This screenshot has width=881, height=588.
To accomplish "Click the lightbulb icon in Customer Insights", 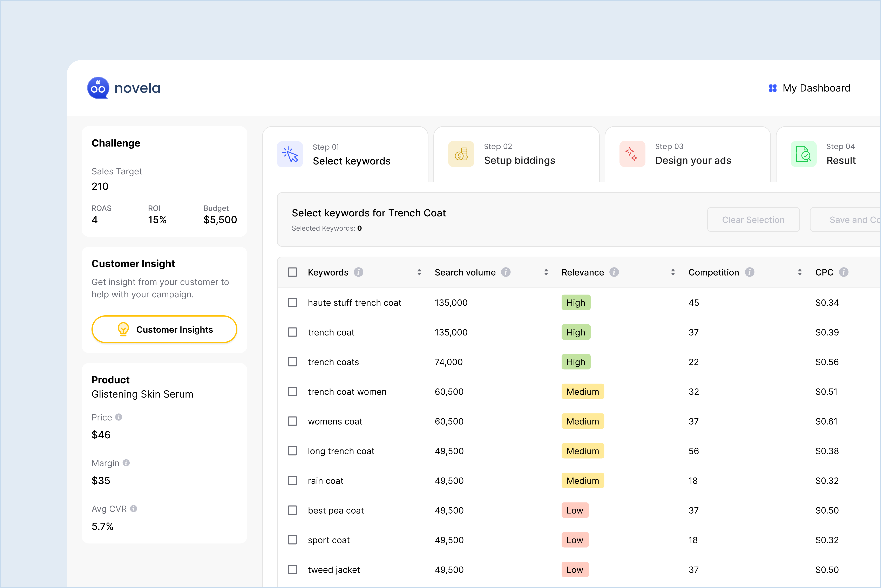I will pyautogui.click(x=123, y=329).
